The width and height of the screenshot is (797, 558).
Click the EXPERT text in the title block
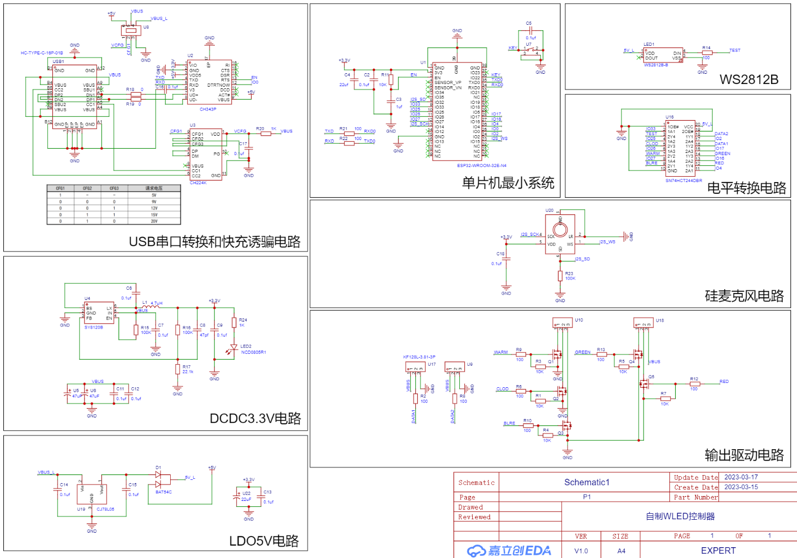click(x=718, y=550)
